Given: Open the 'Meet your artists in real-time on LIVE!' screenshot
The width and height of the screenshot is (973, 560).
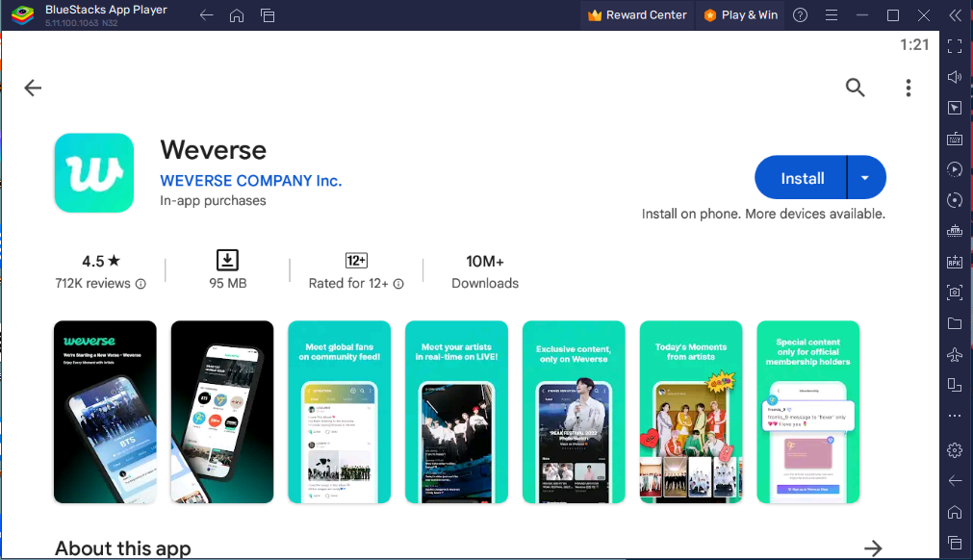Looking at the screenshot, I should click(x=457, y=412).
